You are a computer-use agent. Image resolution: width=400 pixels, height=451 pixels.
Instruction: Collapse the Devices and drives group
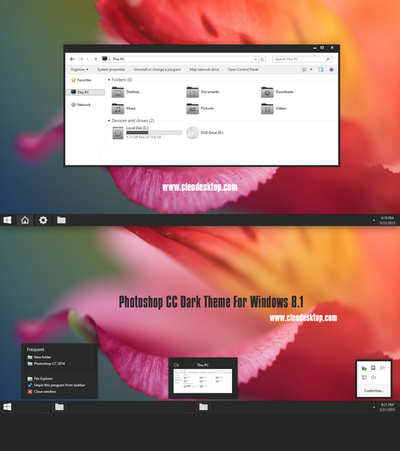(x=109, y=121)
